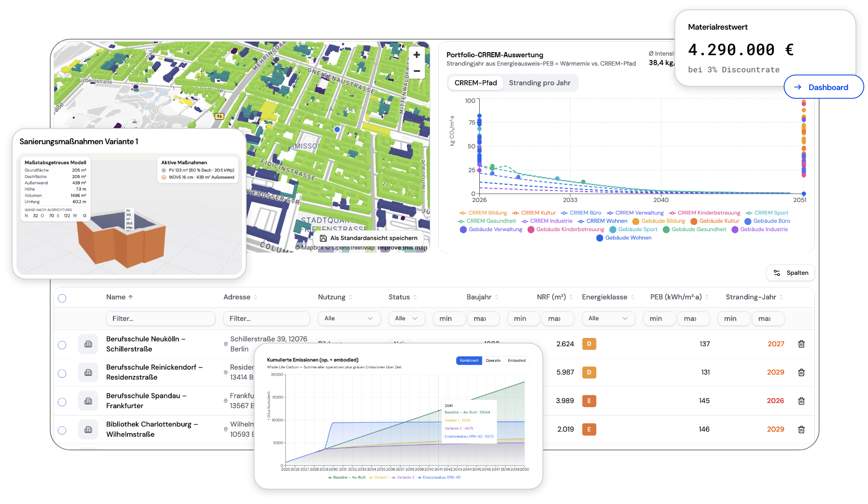Click the layers icon of the WDVS measure

click(164, 177)
